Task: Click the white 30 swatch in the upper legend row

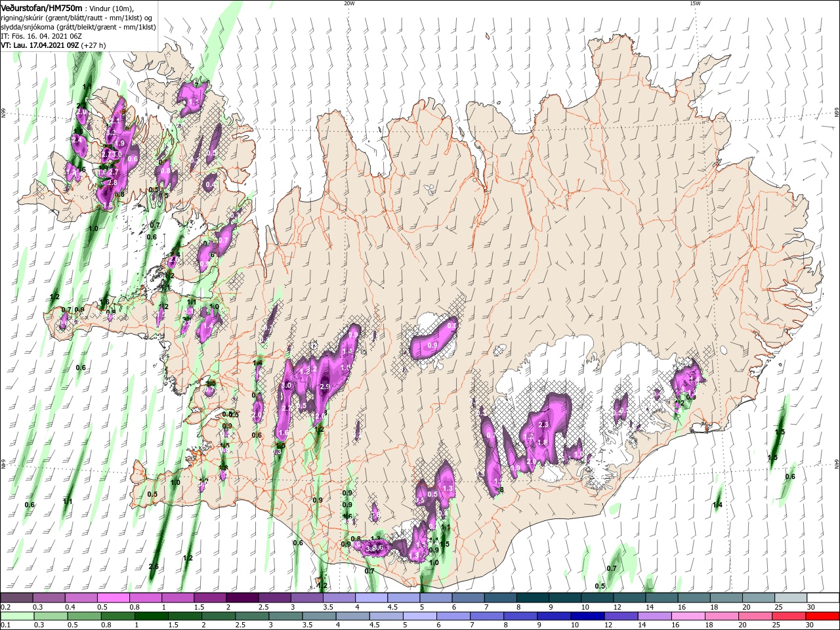Action: (x=823, y=598)
